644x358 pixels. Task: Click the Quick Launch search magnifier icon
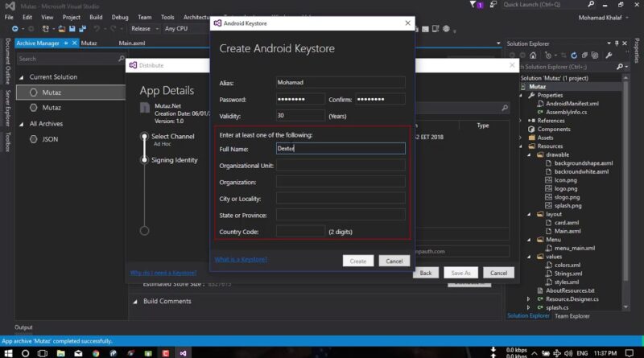point(591,5)
